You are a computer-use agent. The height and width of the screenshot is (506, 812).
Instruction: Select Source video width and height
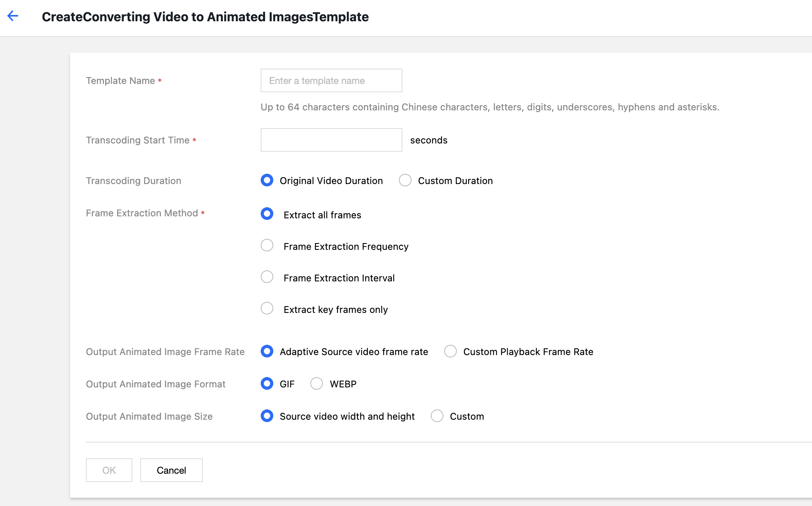pyautogui.click(x=267, y=416)
